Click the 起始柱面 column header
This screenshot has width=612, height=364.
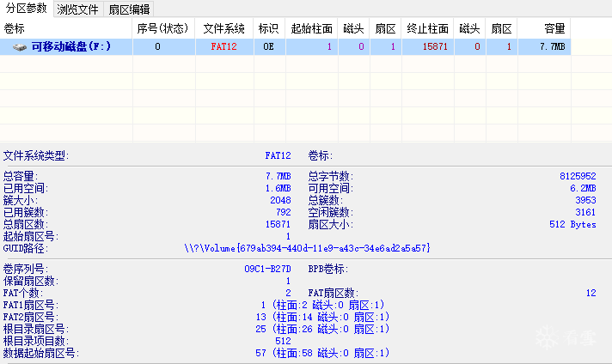[311, 28]
